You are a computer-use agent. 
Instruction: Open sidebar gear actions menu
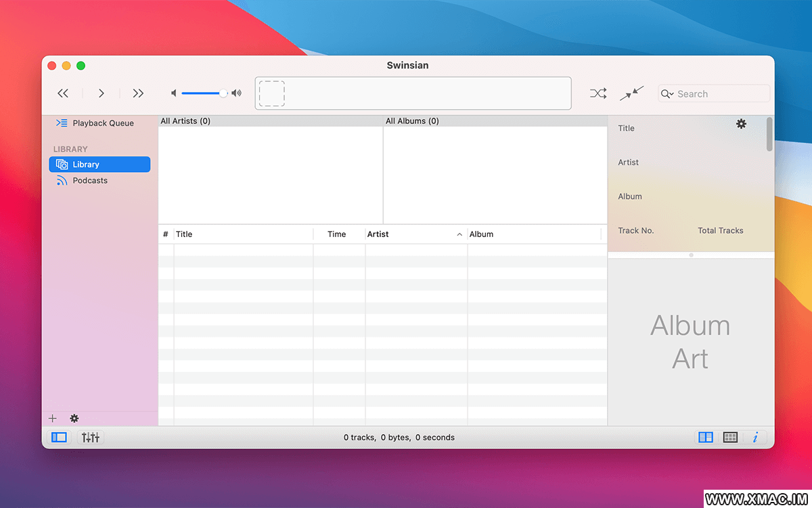pos(74,419)
